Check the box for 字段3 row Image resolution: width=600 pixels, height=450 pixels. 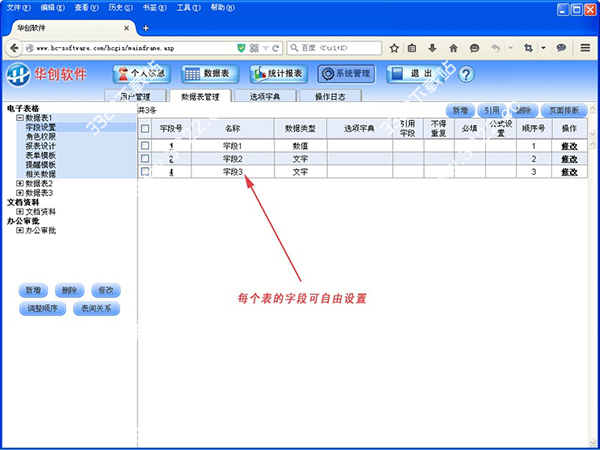[x=145, y=172]
